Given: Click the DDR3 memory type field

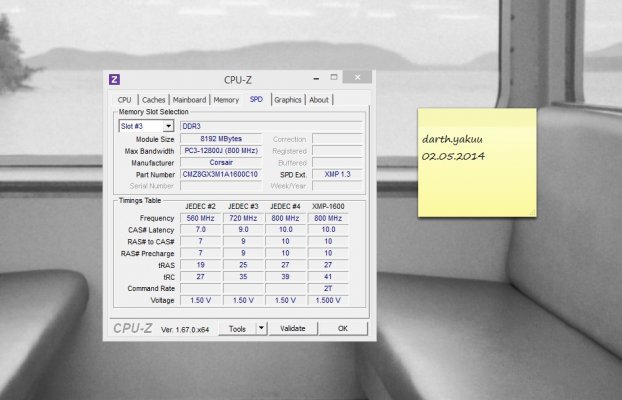Looking at the screenshot, I should click(271, 126).
